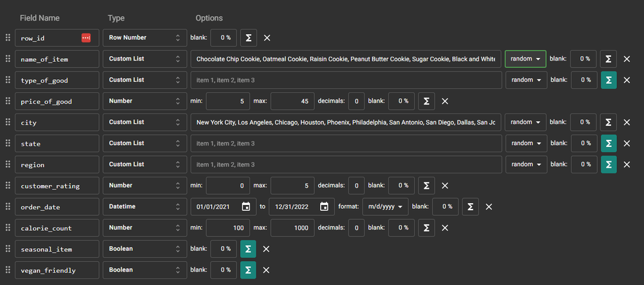644x285 pixels.
Task: Delete the name_of_item field
Action: click(x=627, y=59)
